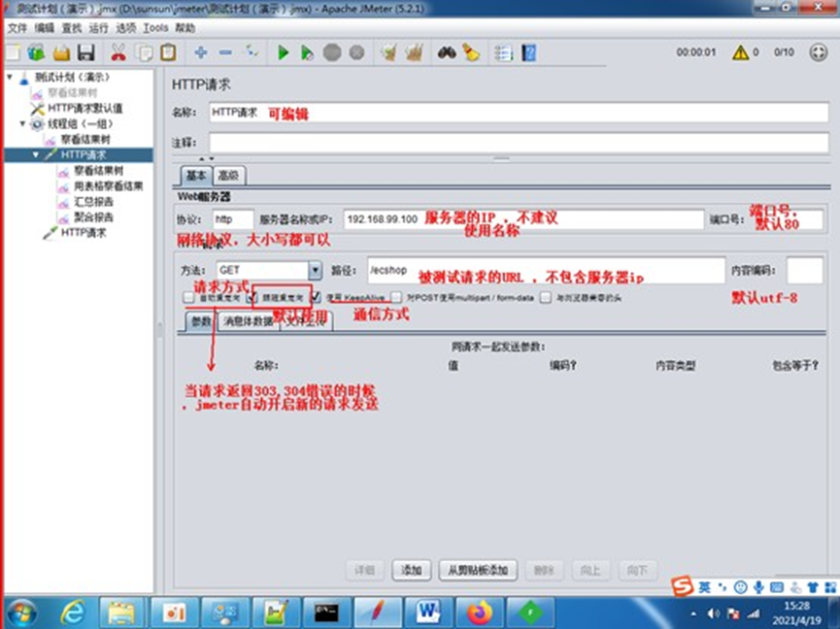The image size is (840, 629).
Task: Open the 查找 menu
Action: [72, 28]
